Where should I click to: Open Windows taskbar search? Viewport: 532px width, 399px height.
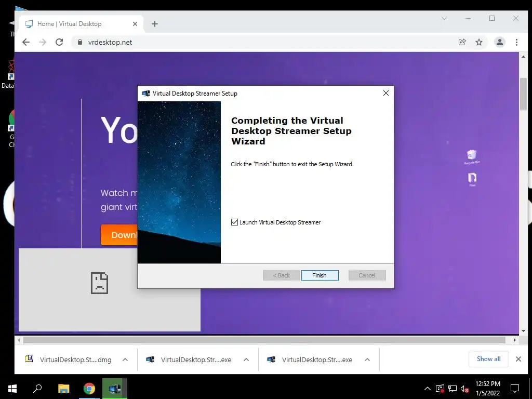coord(37,389)
